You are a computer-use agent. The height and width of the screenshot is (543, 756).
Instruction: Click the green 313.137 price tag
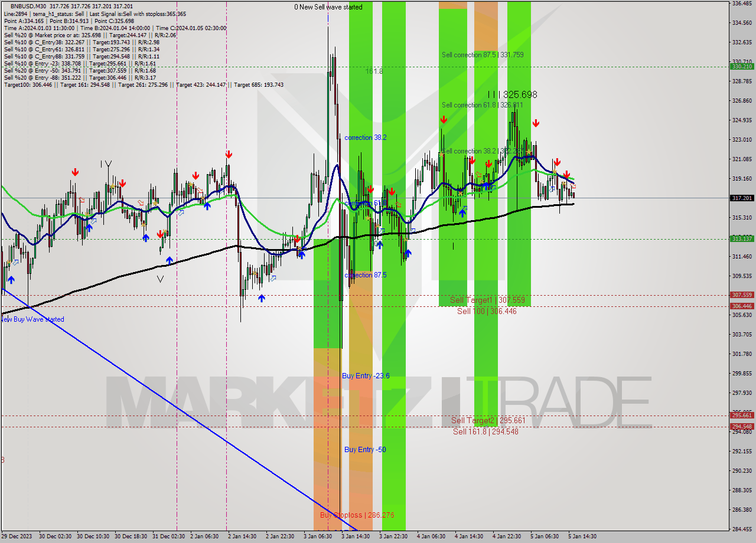pos(742,238)
